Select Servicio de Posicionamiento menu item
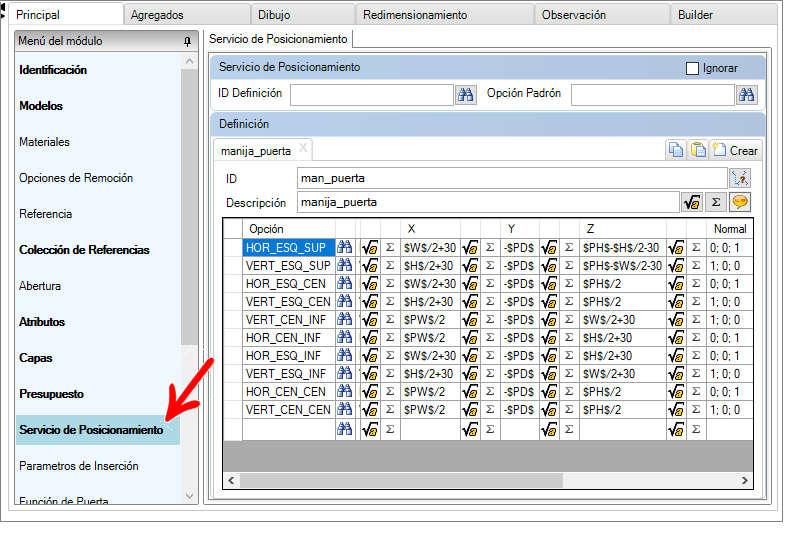Image resolution: width=792 pixels, height=534 pixels. tap(98, 430)
